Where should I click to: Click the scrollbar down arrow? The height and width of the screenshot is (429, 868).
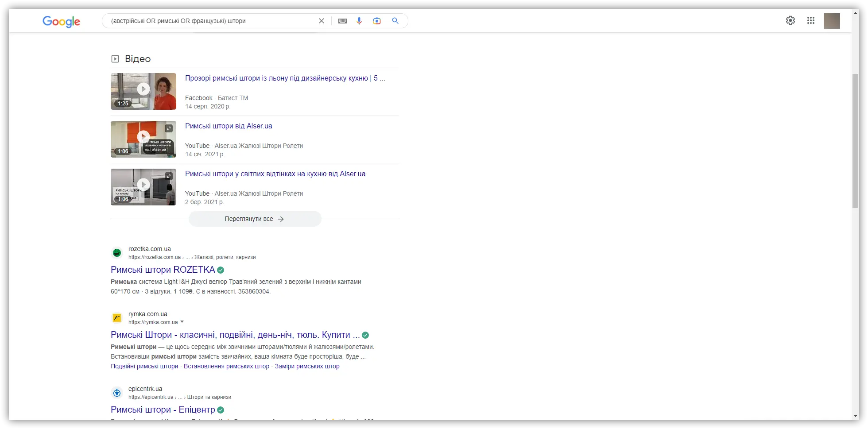(856, 417)
